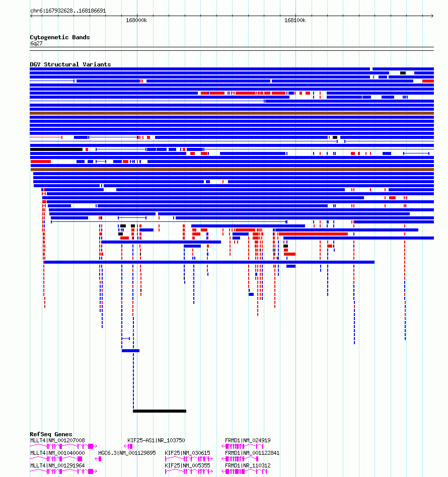Click the FRMD1|NR_110312 gene label
Viewport: 448px width, 477px height.
(248, 465)
